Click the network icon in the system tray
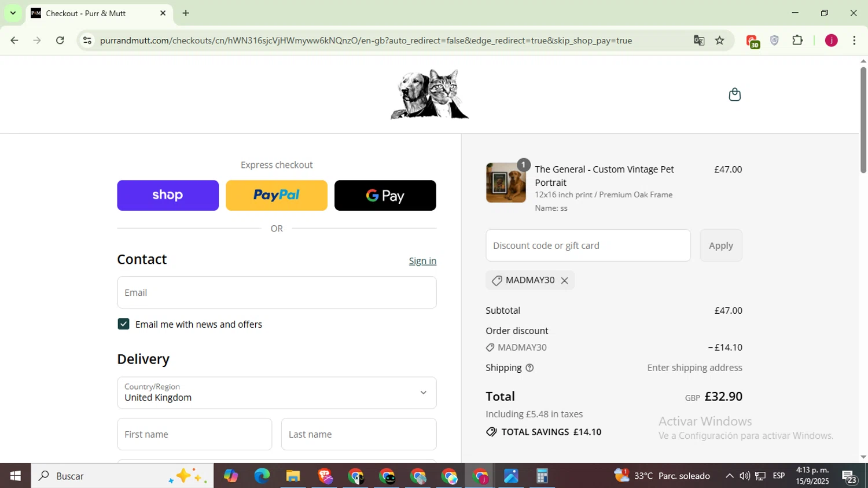868x488 pixels. 760,476
